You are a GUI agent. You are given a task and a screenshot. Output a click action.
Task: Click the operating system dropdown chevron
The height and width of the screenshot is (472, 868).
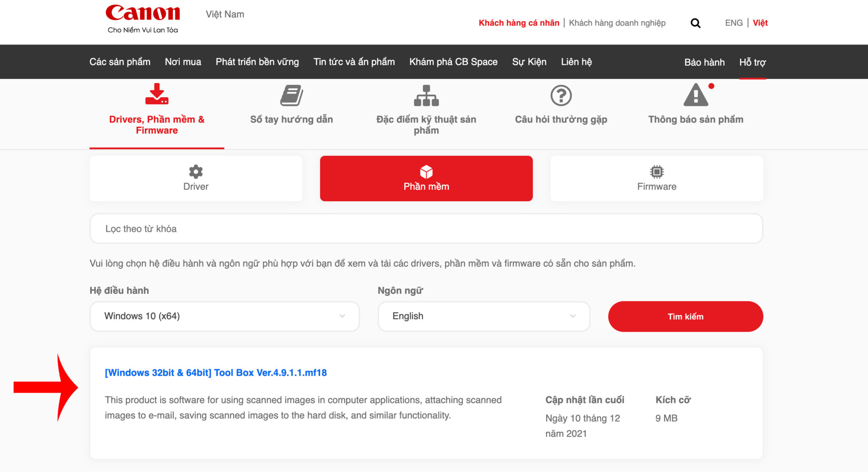click(x=342, y=316)
